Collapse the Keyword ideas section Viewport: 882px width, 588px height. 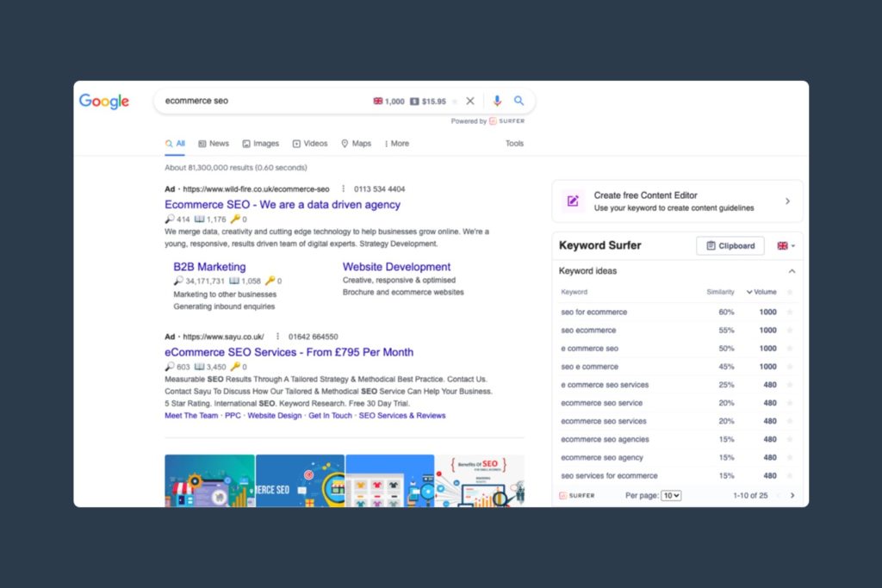tap(792, 271)
